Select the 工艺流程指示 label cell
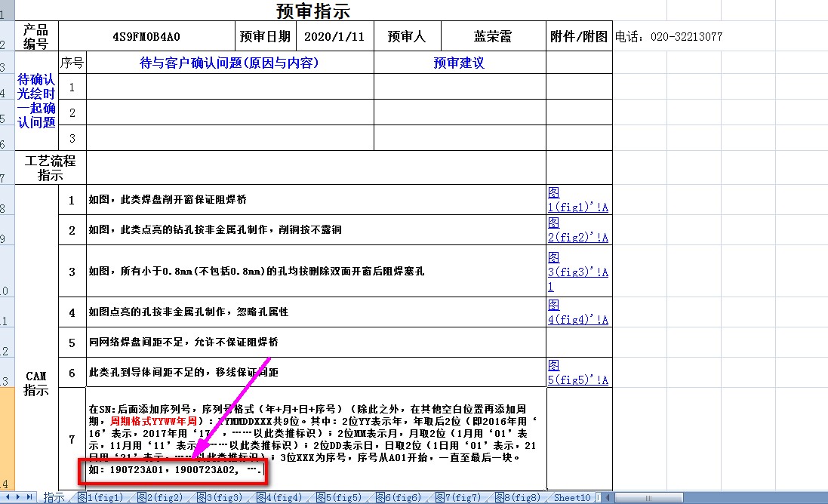 [50, 167]
